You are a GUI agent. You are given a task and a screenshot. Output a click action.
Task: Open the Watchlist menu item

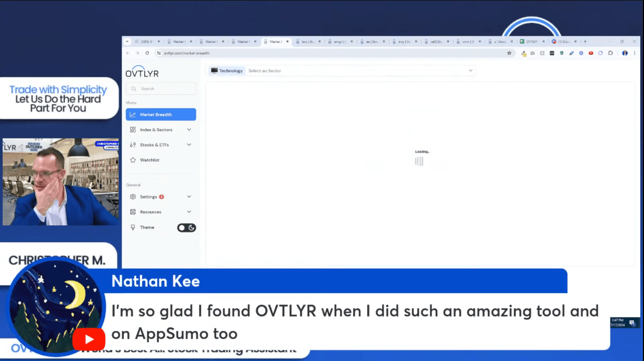pos(161,160)
